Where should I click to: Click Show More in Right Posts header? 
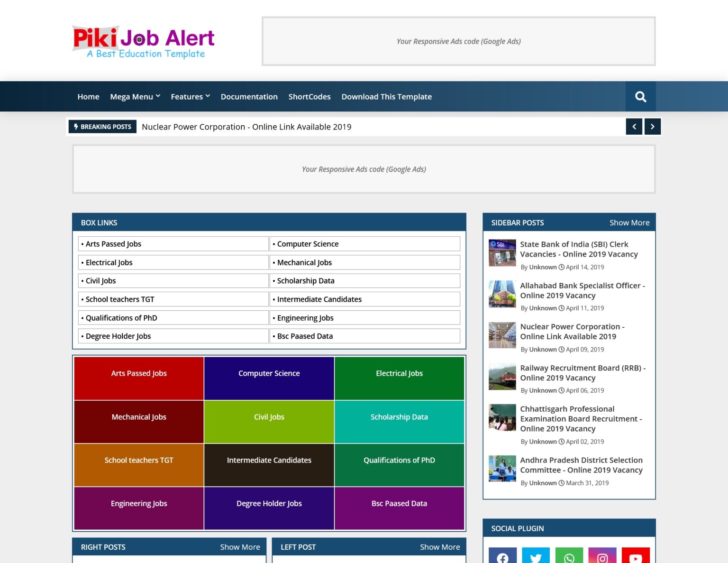pos(240,547)
